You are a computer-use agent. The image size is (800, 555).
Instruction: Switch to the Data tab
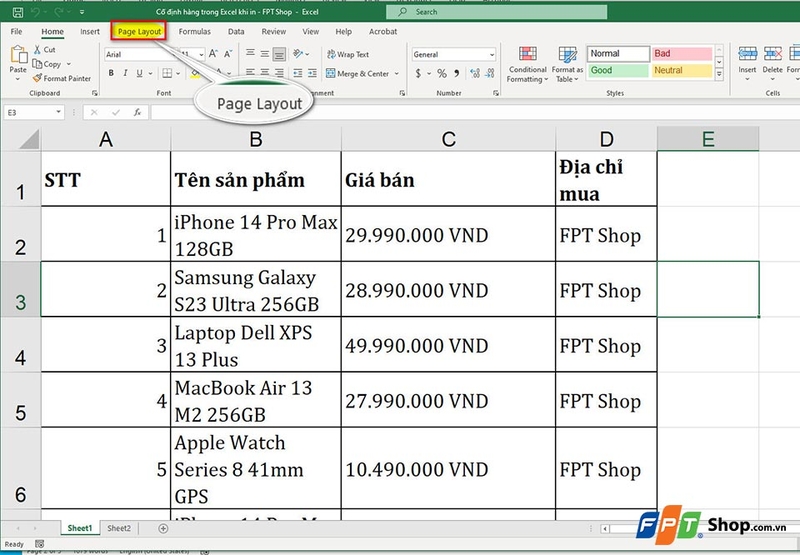point(236,32)
